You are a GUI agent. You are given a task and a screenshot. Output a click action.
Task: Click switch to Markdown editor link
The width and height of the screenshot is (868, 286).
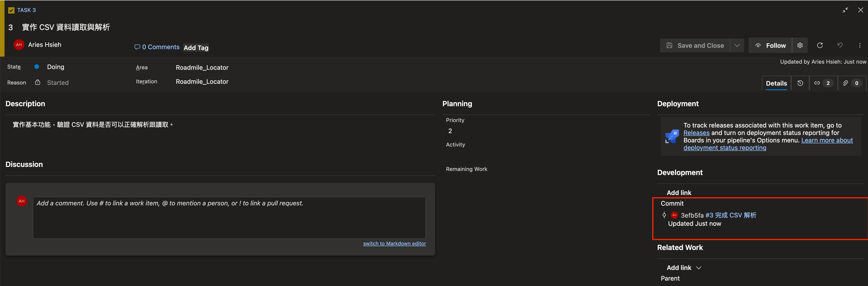(394, 244)
